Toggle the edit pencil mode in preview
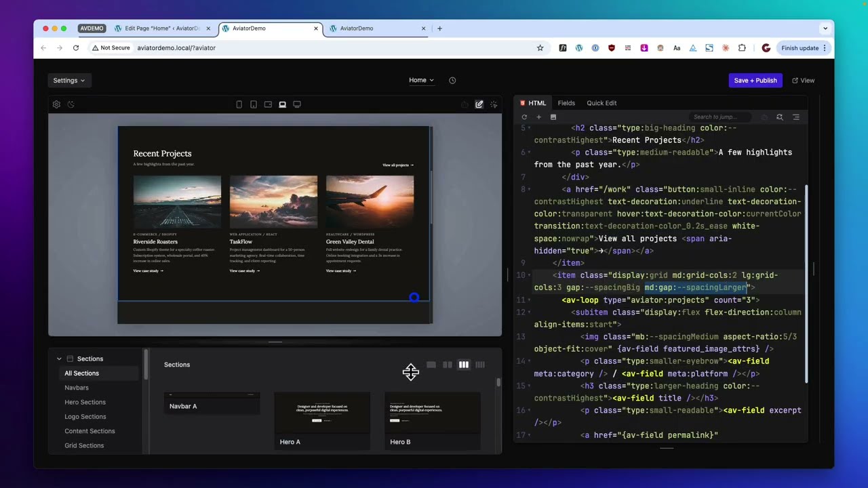The height and width of the screenshot is (488, 868). tap(479, 104)
